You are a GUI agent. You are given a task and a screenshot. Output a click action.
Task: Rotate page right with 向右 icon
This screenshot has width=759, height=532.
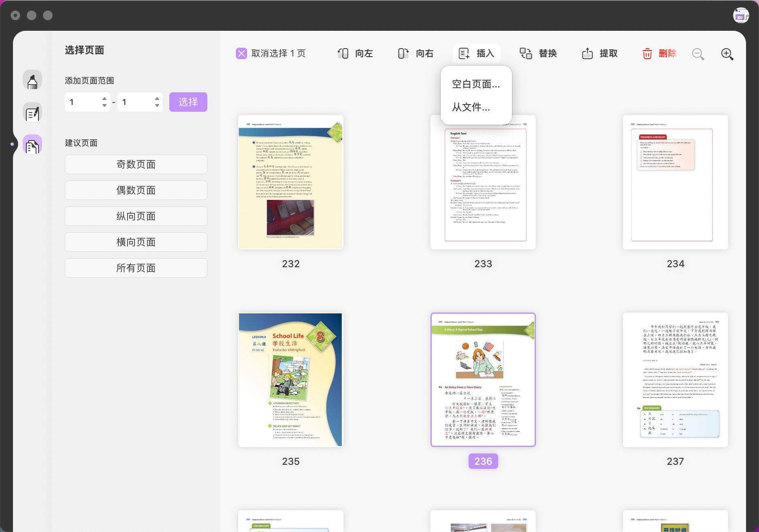pos(403,53)
